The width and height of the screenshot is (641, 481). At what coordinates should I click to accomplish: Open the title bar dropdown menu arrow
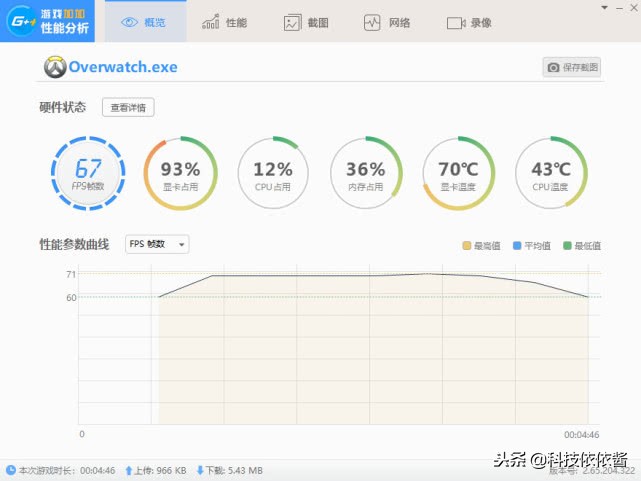[604, 8]
